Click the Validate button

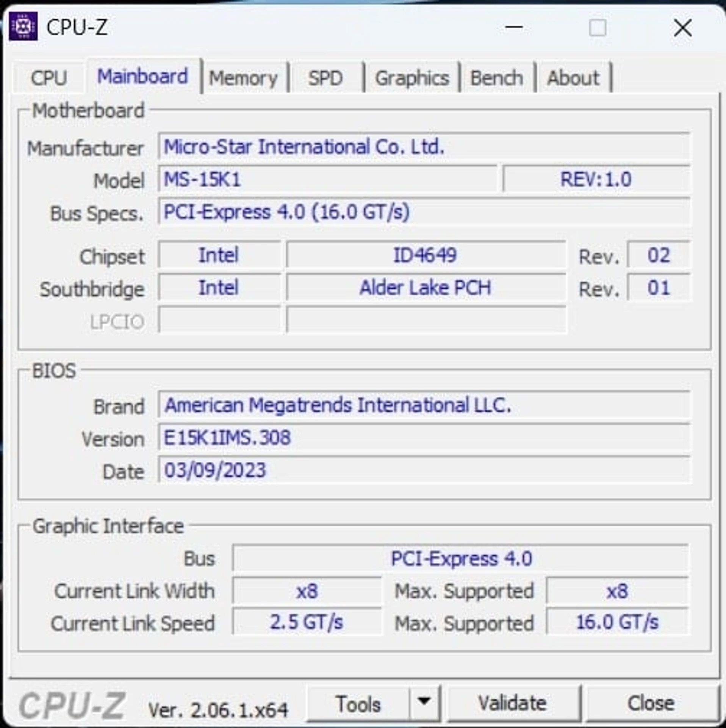point(513,703)
